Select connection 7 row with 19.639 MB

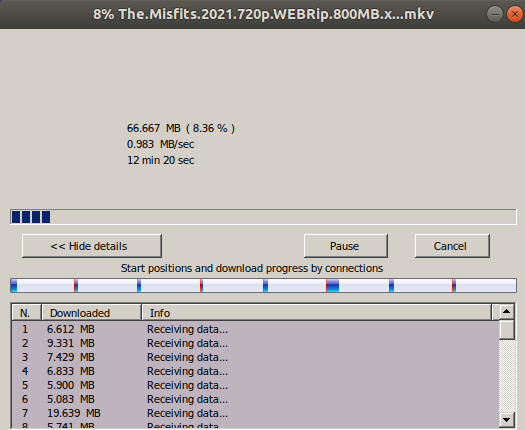(255, 413)
